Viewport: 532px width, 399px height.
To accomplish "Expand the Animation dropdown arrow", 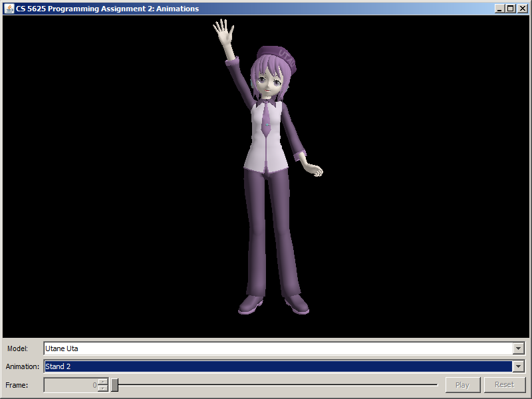I will click(519, 366).
